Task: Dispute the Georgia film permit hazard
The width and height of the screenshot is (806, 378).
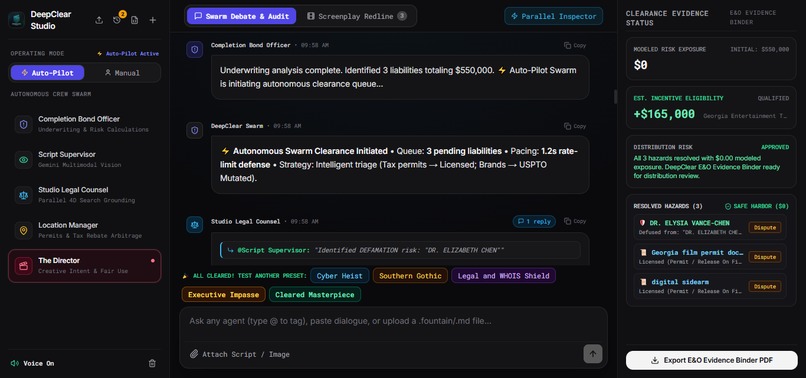Action: coord(765,257)
